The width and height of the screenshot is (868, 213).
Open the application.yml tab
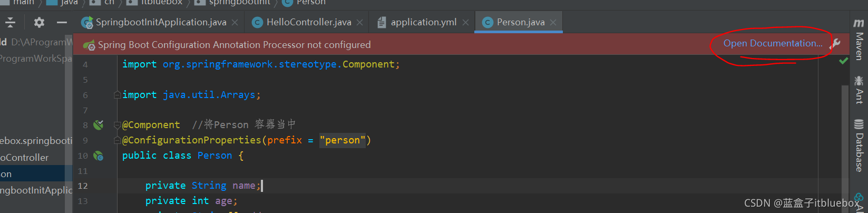(x=423, y=22)
